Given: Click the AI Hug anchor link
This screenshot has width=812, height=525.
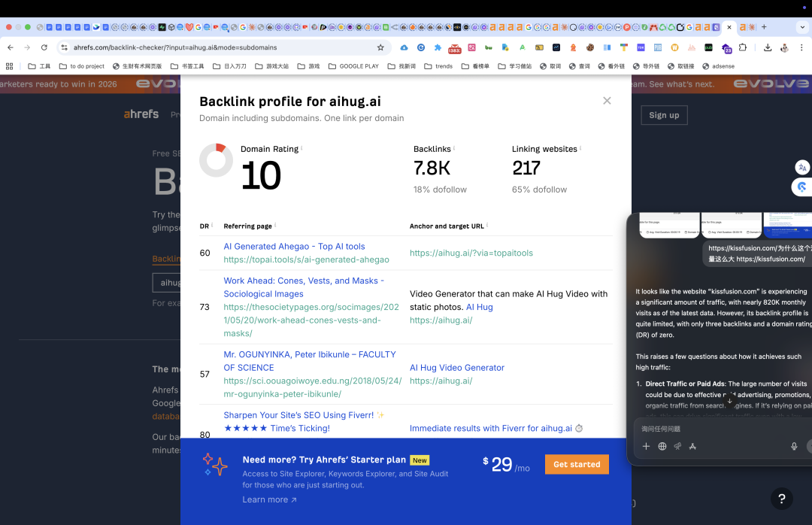Looking at the screenshot, I should point(479,307).
